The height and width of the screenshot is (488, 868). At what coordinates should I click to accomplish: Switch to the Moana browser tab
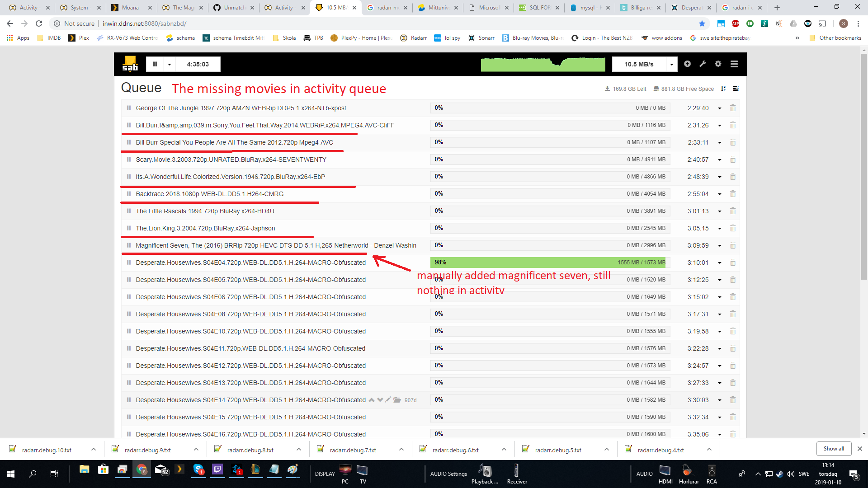tap(130, 8)
